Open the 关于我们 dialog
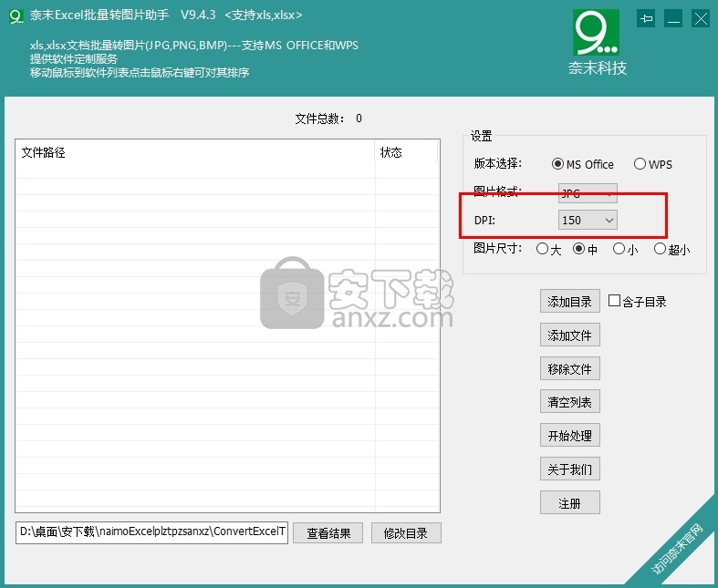The image size is (718, 588). (x=569, y=469)
